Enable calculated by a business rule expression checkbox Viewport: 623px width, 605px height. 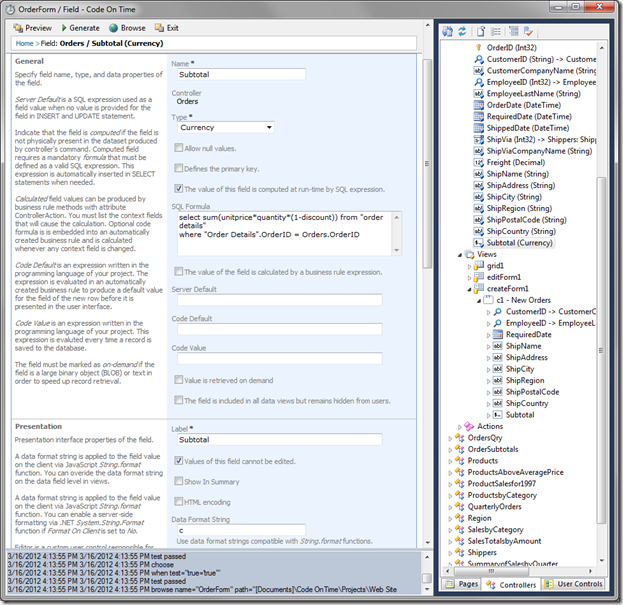178,272
